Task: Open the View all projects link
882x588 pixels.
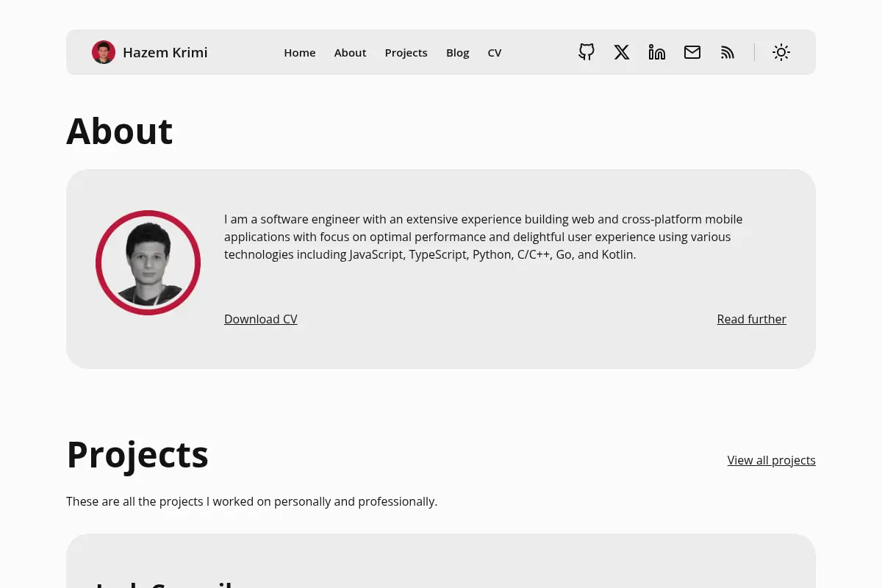Action: click(772, 460)
